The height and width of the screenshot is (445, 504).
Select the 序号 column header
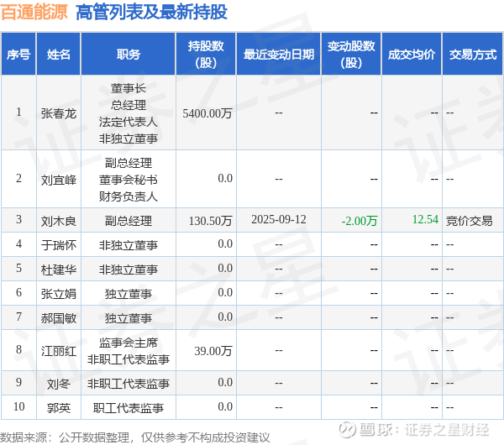[18, 55]
